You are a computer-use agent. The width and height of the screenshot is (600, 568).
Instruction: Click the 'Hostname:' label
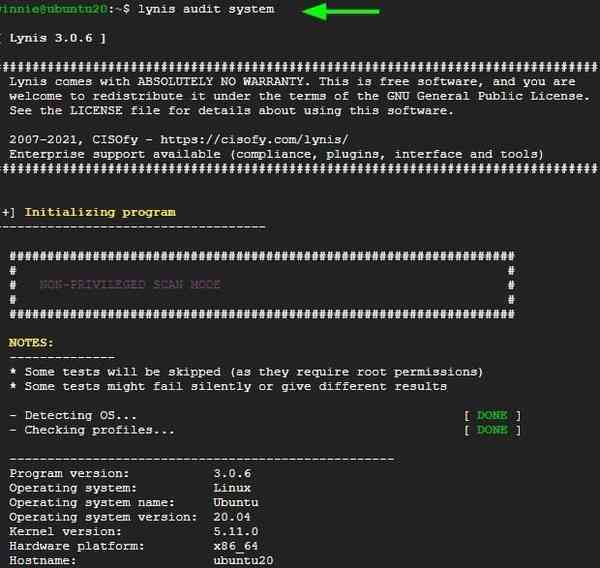[42, 561]
